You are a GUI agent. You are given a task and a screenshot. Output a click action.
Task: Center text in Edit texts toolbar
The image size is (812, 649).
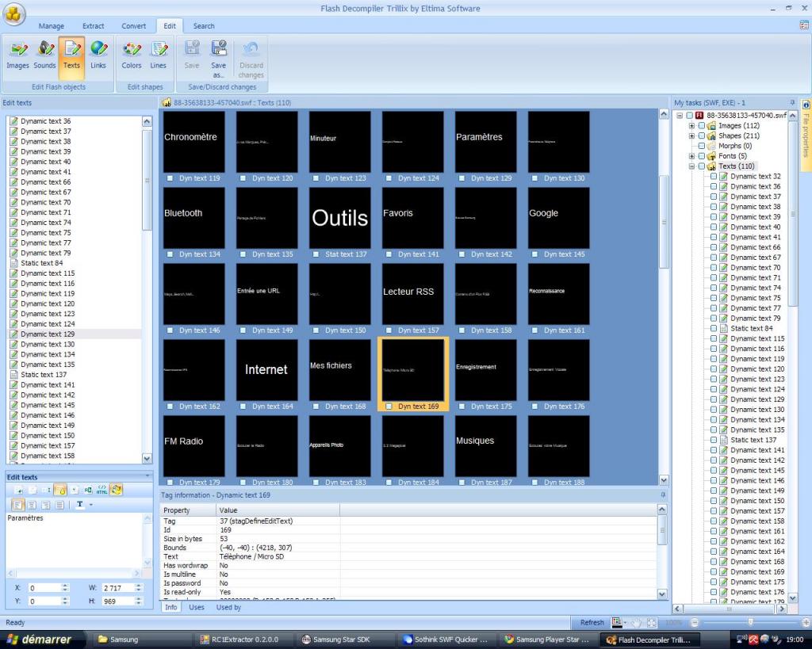[32, 505]
